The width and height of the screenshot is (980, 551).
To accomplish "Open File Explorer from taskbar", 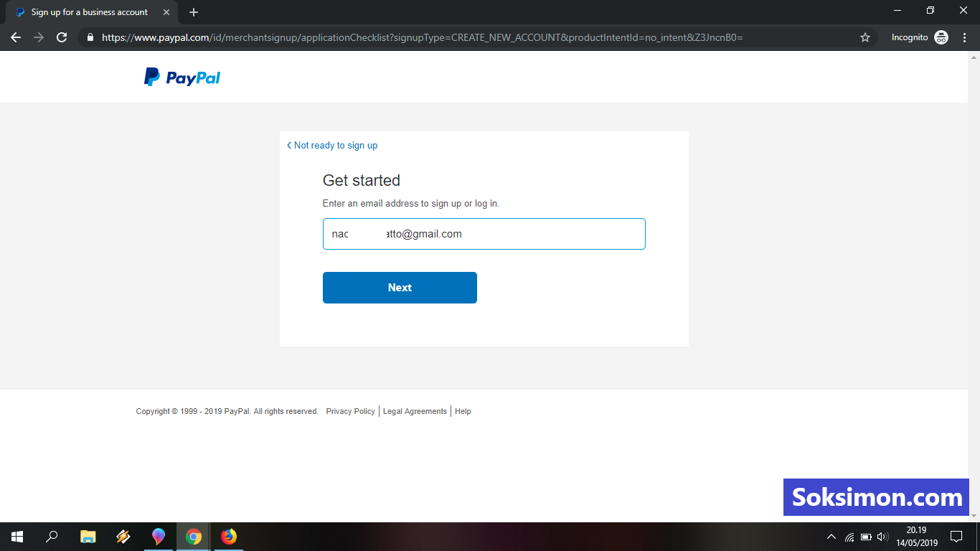I will pyautogui.click(x=88, y=537).
